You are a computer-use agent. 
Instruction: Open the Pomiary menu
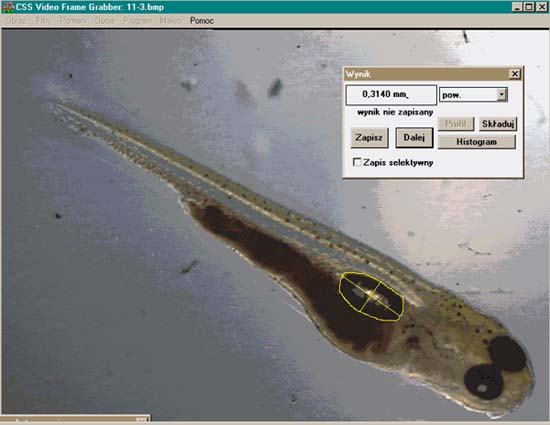(x=73, y=21)
